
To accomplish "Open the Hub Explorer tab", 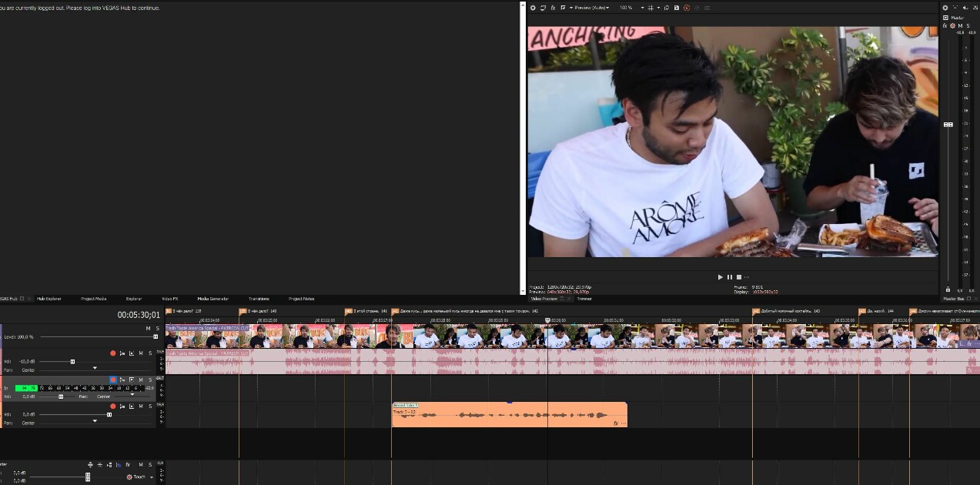I will point(49,299).
